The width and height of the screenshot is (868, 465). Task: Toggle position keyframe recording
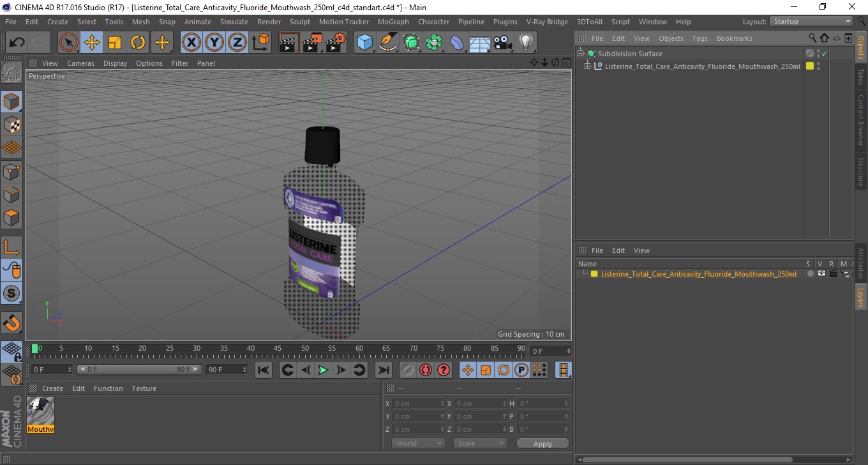pyautogui.click(x=468, y=370)
